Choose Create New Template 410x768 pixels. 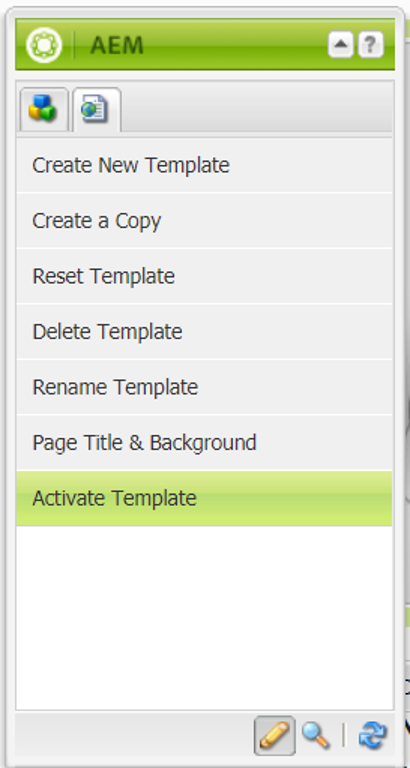[204, 165]
